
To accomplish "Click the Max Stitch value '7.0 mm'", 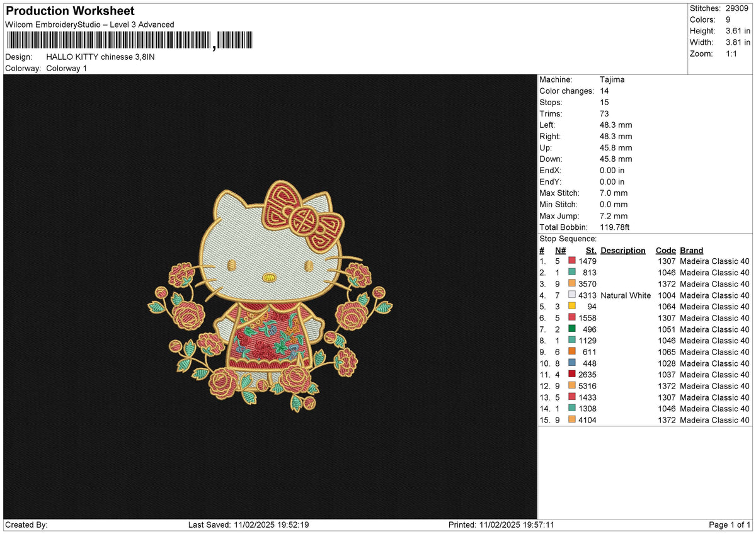I will pyautogui.click(x=614, y=193).
